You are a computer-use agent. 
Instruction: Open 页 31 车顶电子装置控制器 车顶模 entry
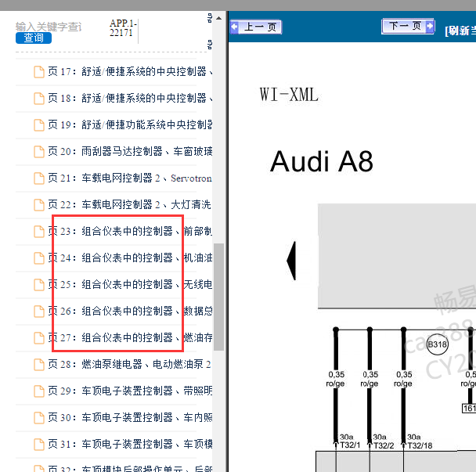click(130, 444)
